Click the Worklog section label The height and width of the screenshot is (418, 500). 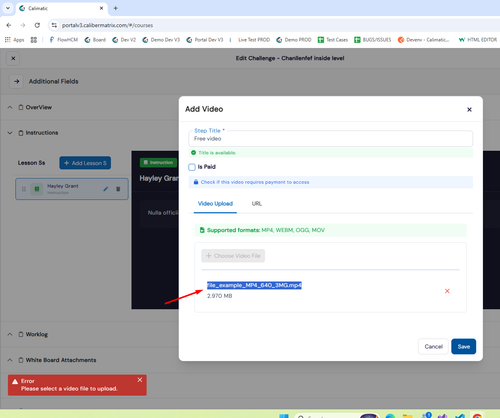(37, 334)
